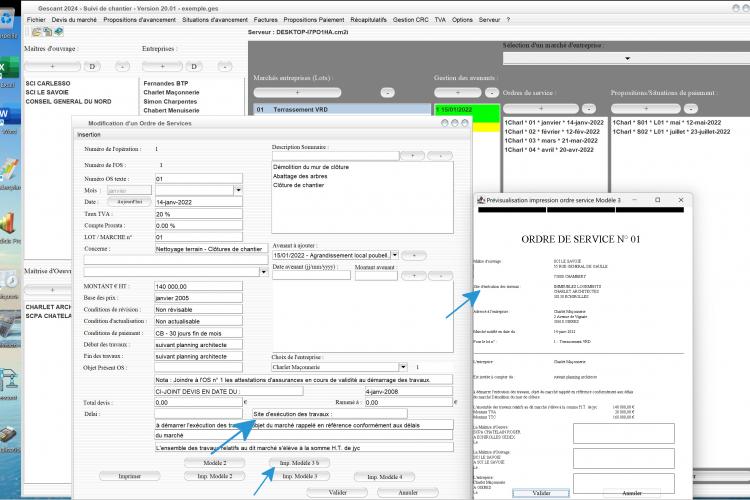Click the Modèle 2 button
This screenshot has width=750, height=500.
[215, 463]
